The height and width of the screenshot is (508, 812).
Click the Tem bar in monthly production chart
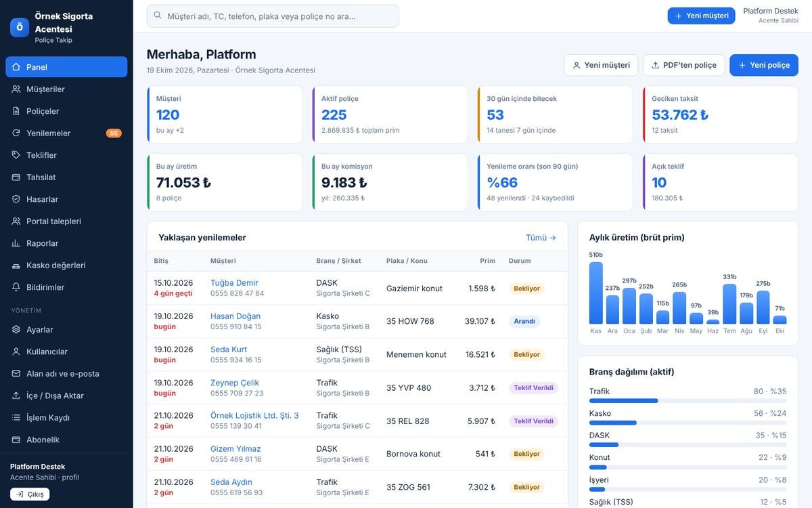(x=729, y=303)
